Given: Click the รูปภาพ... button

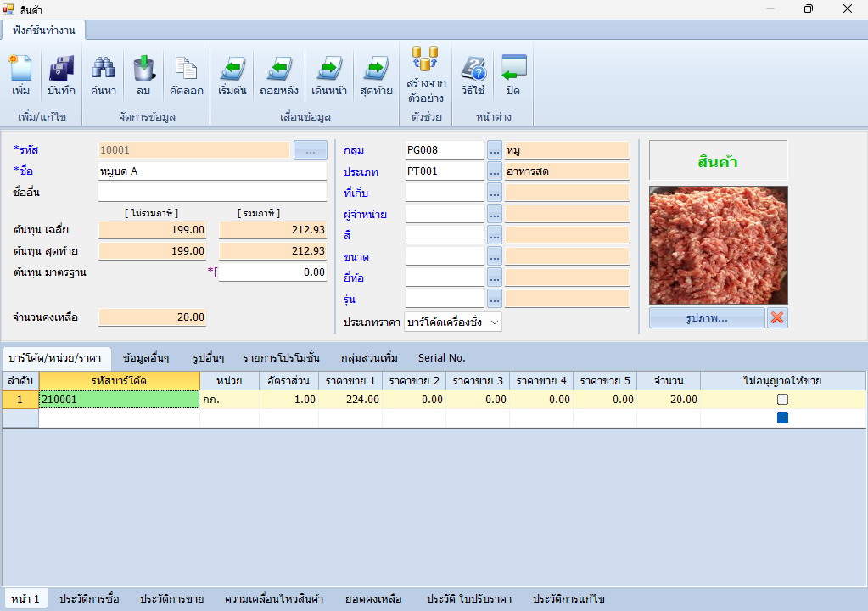Looking at the screenshot, I should click(706, 318).
